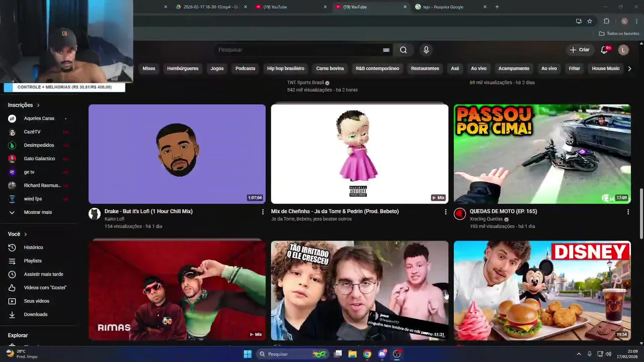The width and height of the screenshot is (644, 362).
Task: Select the Podcasts filter chip
Action: [x=246, y=68]
